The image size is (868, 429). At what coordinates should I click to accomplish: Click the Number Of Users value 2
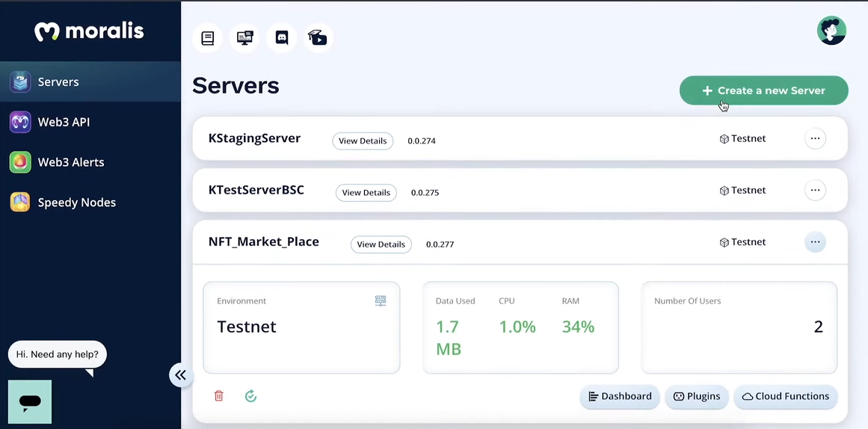click(x=818, y=327)
